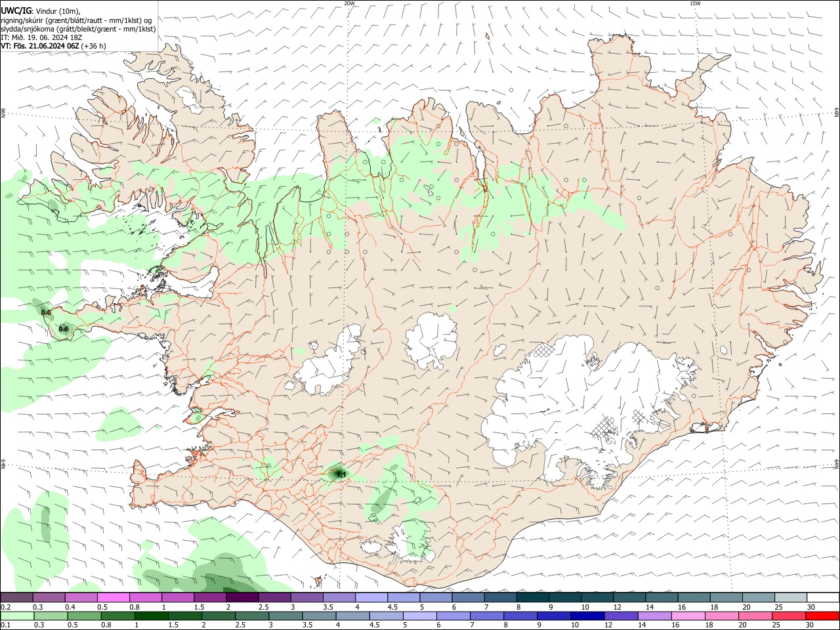
Task: Pick bottom-row blue swatch between 7 and 8
Action: 487,616
